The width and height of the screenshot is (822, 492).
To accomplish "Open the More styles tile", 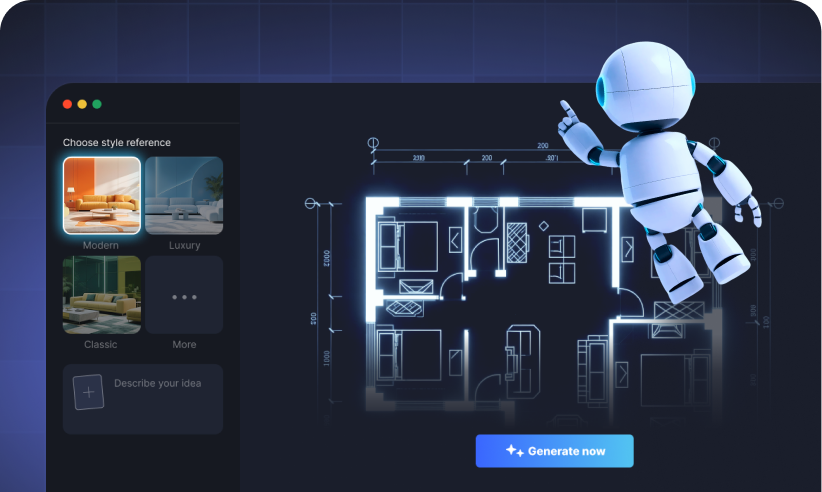I will pyautogui.click(x=184, y=295).
